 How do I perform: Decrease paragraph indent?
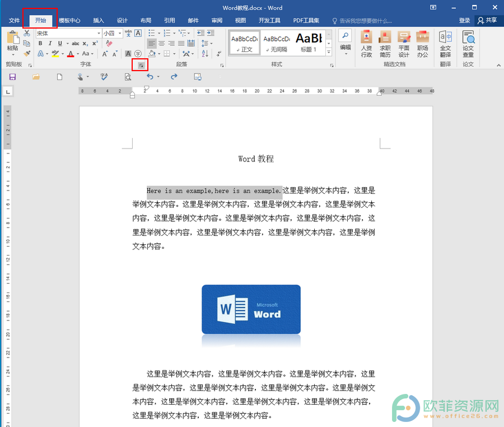point(201,33)
